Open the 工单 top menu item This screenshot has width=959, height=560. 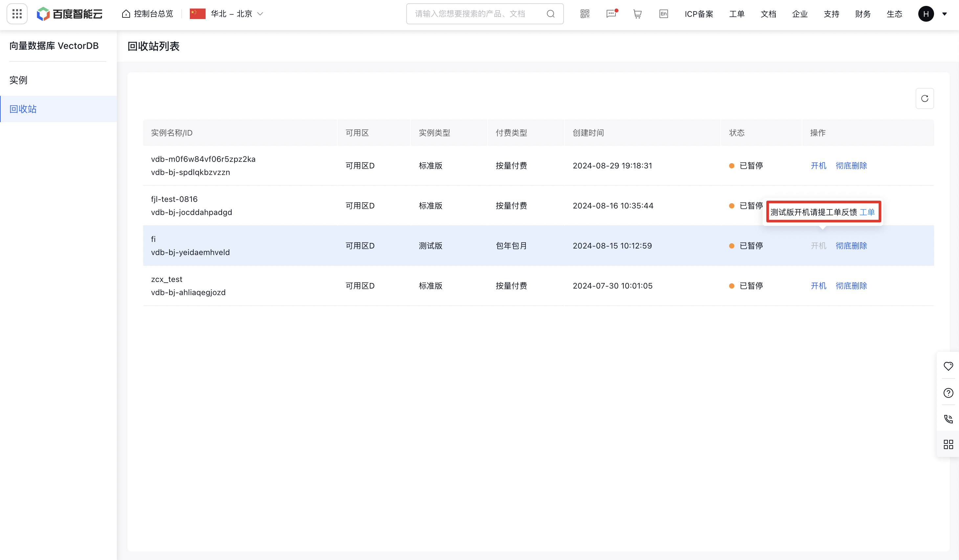pyautogui.click(x=736, y=14)
